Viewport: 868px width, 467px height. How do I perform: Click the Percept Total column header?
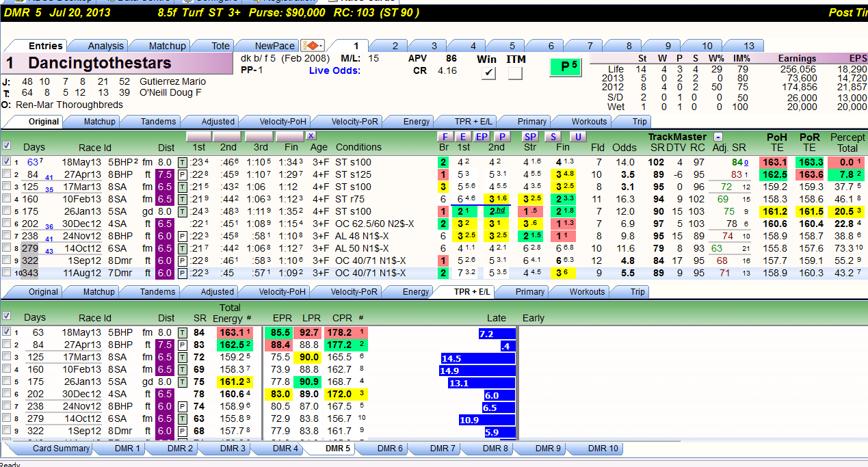847,142
